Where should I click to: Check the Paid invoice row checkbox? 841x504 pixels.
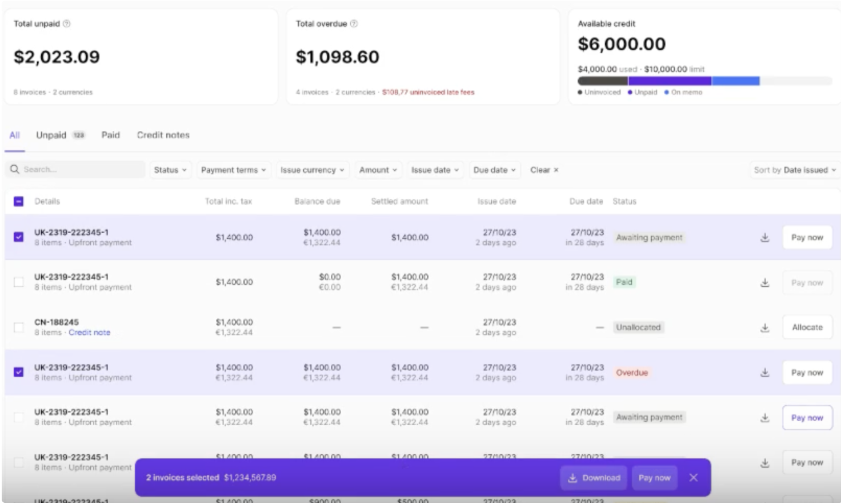click(x=18, y=282)
